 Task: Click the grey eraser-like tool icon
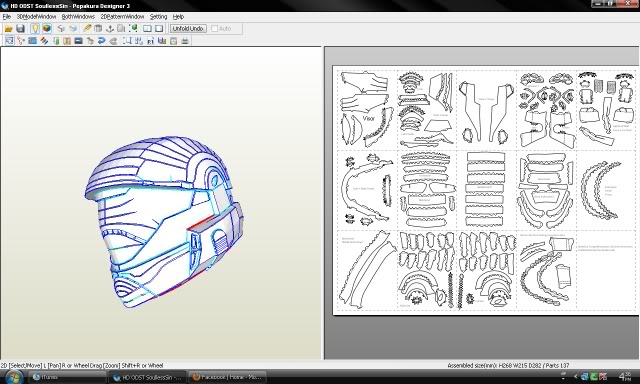[113, 40]
